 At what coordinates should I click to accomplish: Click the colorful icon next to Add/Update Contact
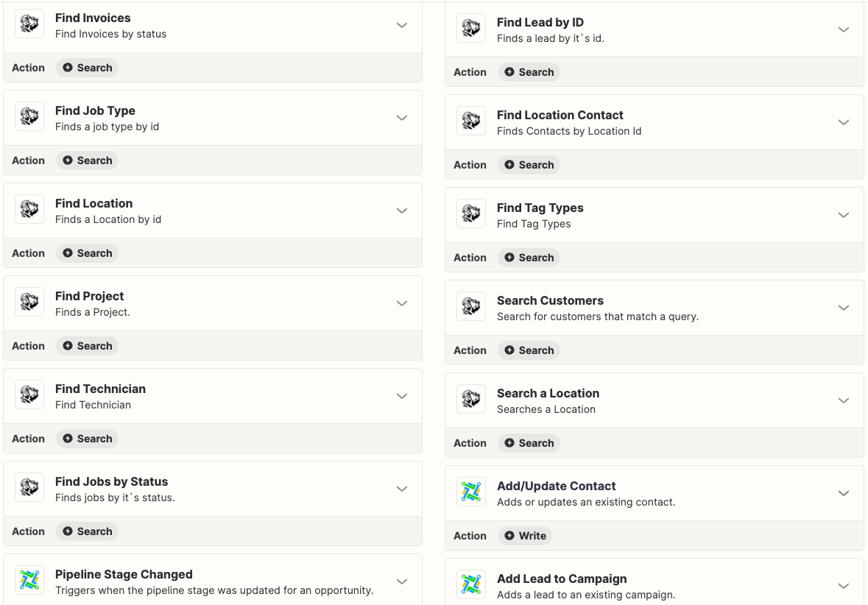click(471, 493)
